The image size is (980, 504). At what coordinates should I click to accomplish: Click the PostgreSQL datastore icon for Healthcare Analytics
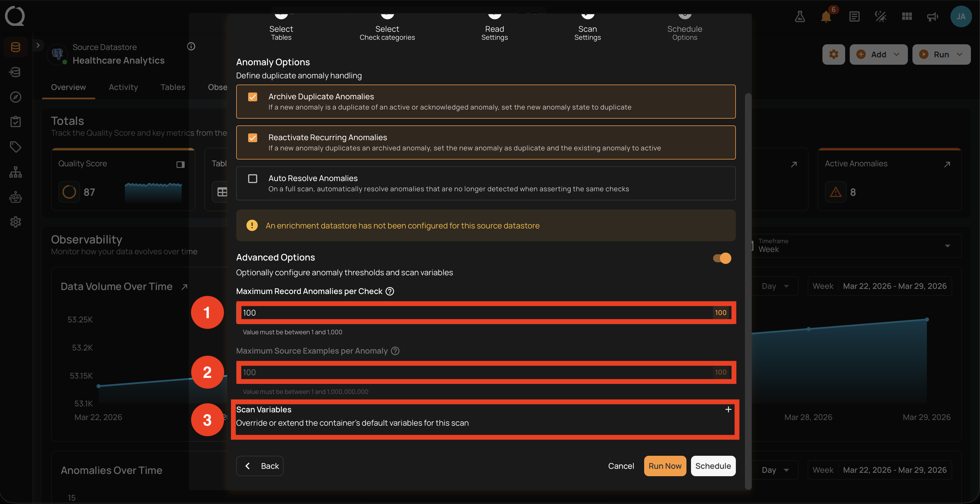point(57,54)
